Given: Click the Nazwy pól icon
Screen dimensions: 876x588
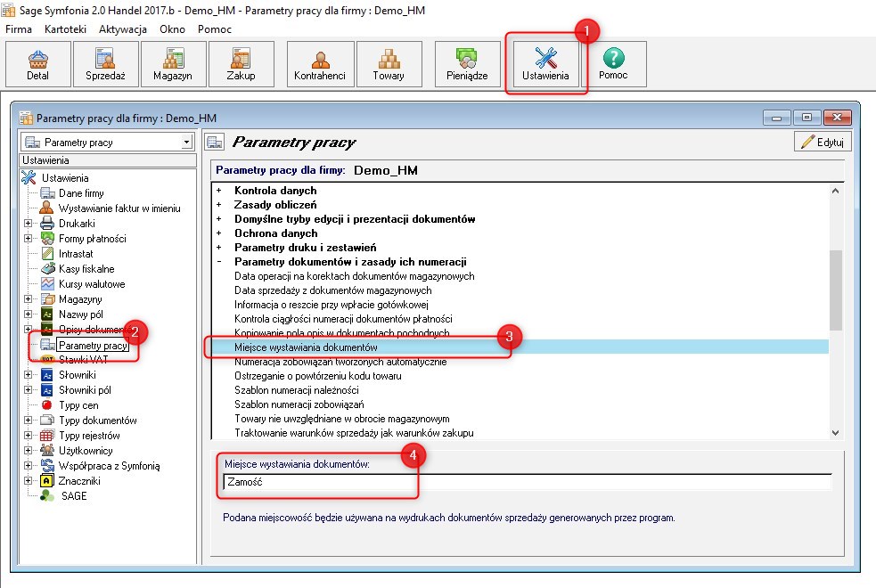Looking at the screenshot, I should click(x=47, y=314).
